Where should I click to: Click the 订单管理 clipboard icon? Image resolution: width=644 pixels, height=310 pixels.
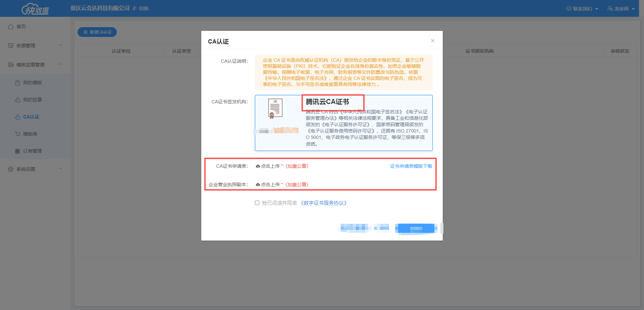(17, 151)
